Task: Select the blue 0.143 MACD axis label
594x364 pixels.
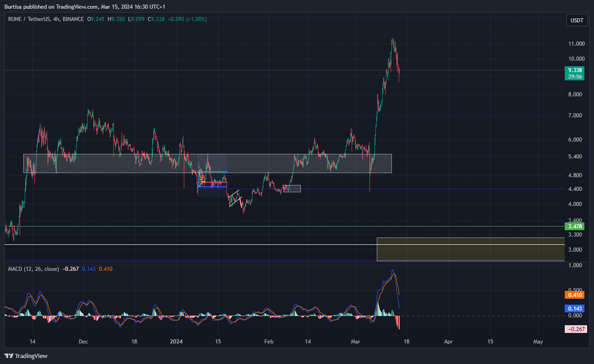Action: pyautogui.click(x=575, y=309)
